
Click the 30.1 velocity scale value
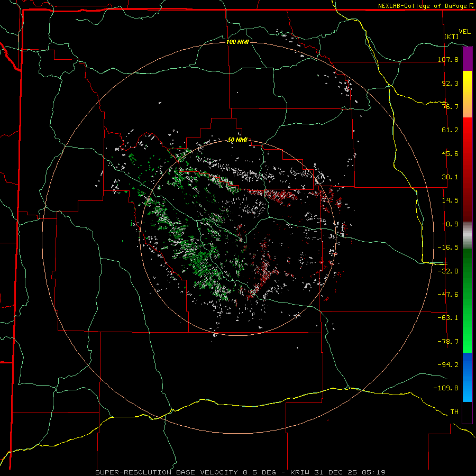pos(450,177)
